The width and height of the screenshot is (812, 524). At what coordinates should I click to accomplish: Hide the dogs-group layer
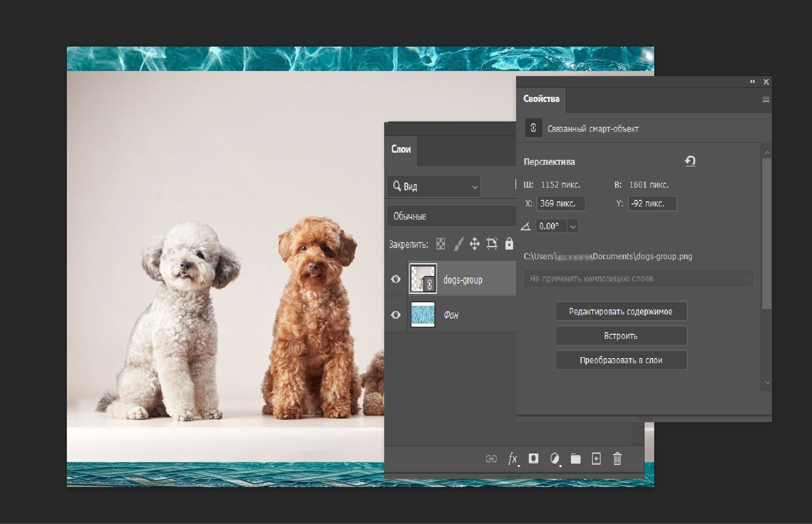coord(395,278)
